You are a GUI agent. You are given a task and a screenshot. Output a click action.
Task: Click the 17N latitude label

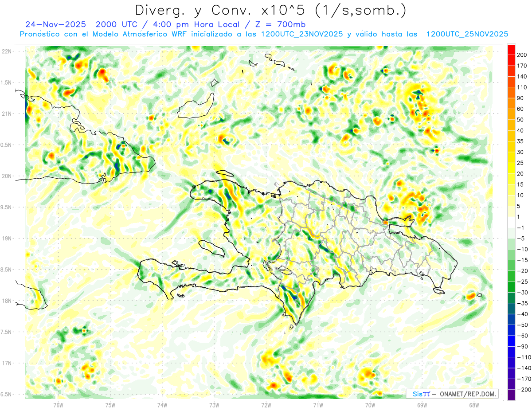click(x=7, y=363)
